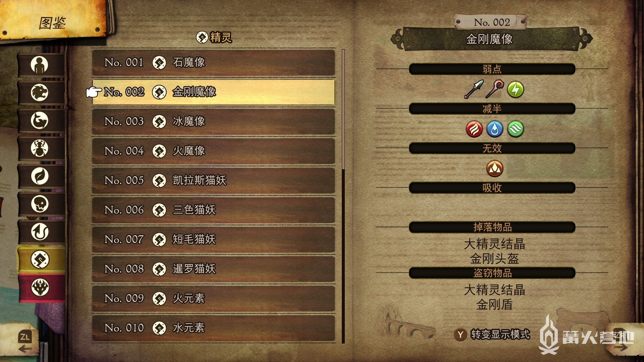Viewport: 644px width, 362px height.
Task: Choose No. 005 凯拉斯猫妖 from list
Action: click(x=214, y=181)
